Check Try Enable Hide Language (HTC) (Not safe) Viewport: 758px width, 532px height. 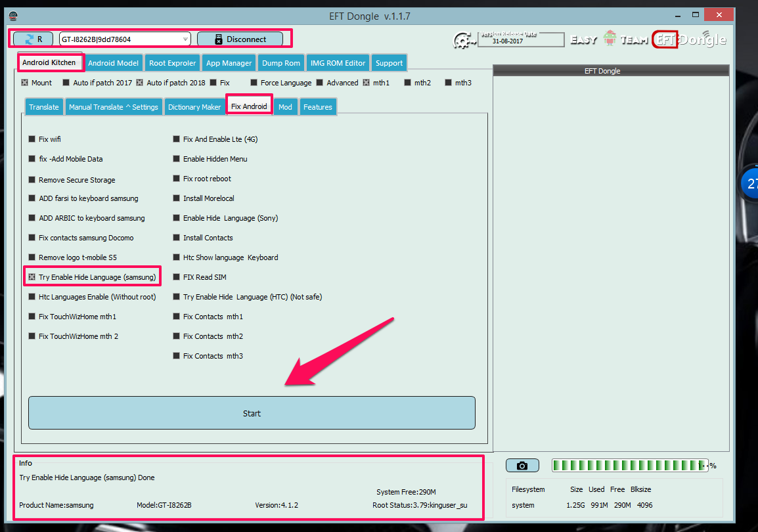[177, 297]
